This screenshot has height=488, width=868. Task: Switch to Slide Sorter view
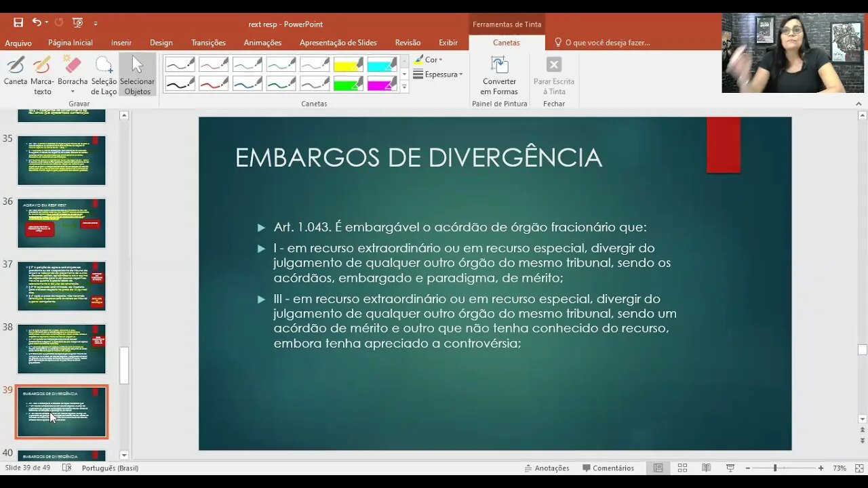[x=682, y=468]
